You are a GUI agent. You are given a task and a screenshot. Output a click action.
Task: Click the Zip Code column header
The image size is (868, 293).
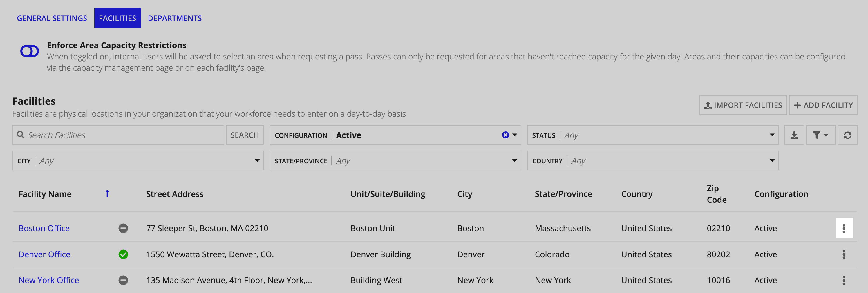pyautogui.click(x=717, y=194)
